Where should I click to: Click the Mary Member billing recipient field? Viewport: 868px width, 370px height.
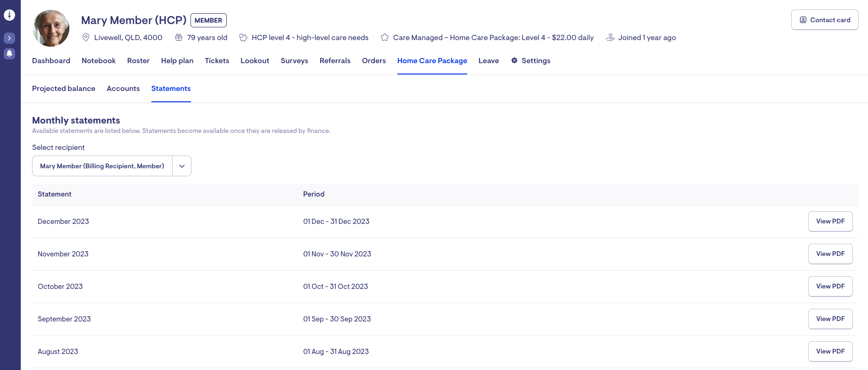coord(102,166)
